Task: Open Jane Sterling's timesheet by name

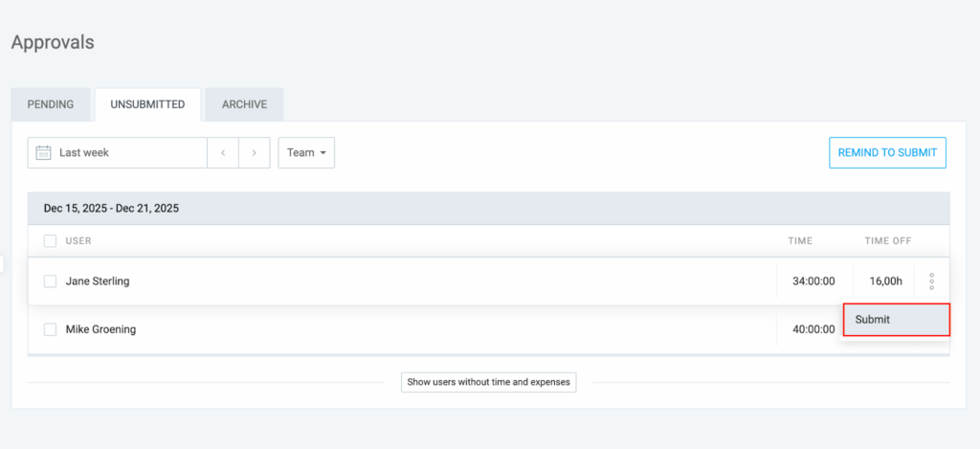Action: 98,281
